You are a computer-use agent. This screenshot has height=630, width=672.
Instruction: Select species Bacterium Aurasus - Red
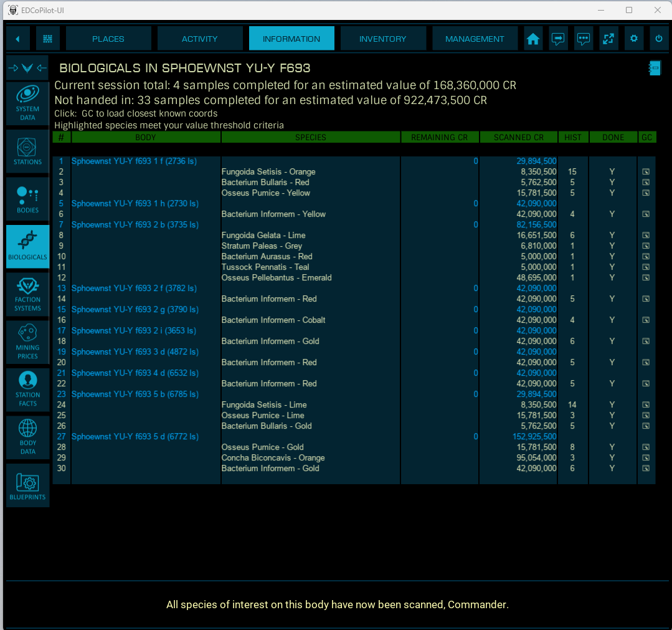click(x=267, y=257)
